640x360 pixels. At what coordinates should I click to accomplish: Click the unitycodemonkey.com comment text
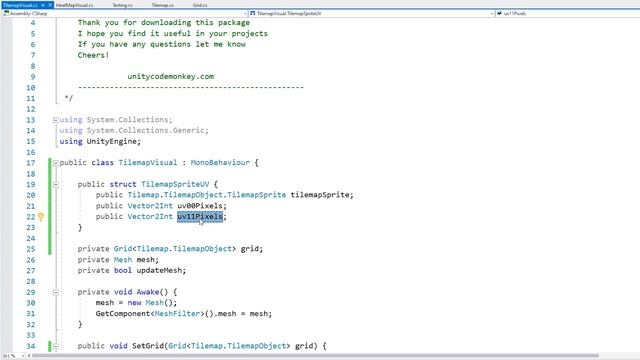point(171,76)
